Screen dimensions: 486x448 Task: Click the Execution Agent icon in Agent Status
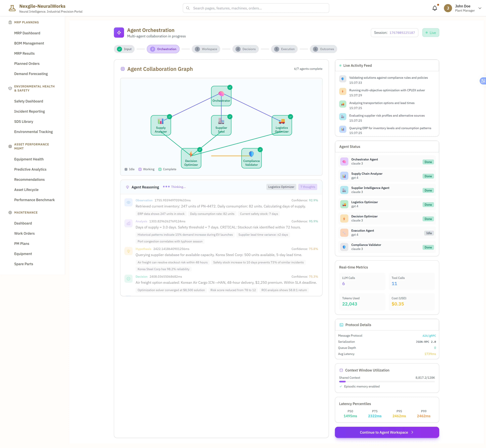344,233
